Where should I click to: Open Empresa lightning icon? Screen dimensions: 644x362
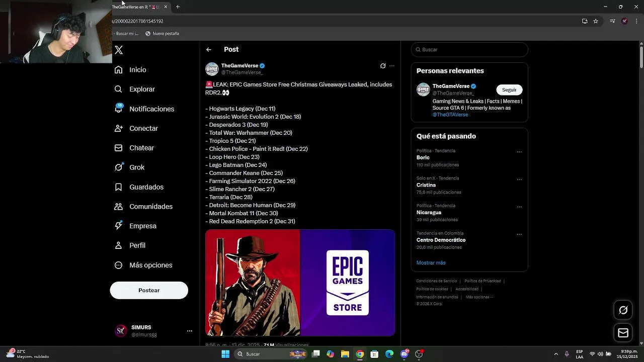118,226
